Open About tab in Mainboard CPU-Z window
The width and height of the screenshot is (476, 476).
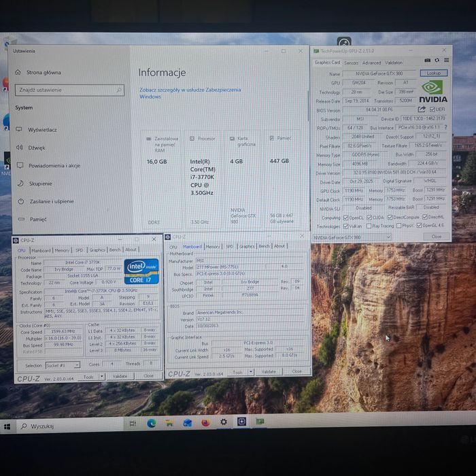(279, 246)
